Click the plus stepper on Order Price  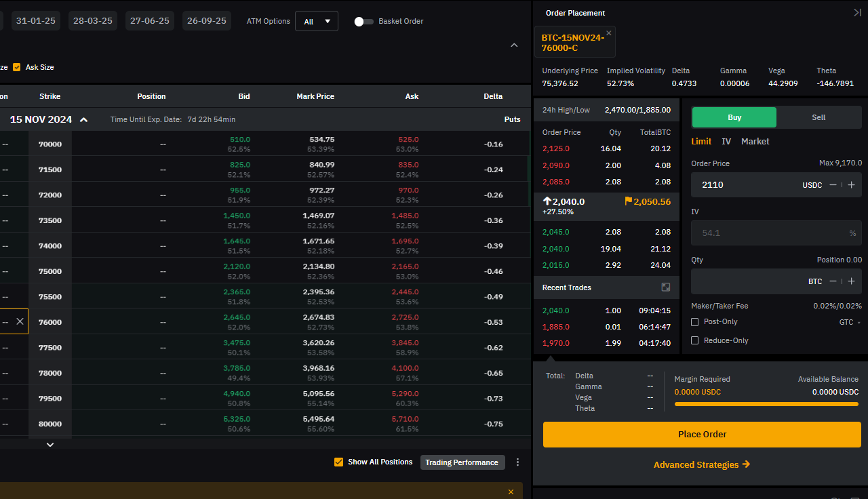pyautogui.click(x=852, y=184)
